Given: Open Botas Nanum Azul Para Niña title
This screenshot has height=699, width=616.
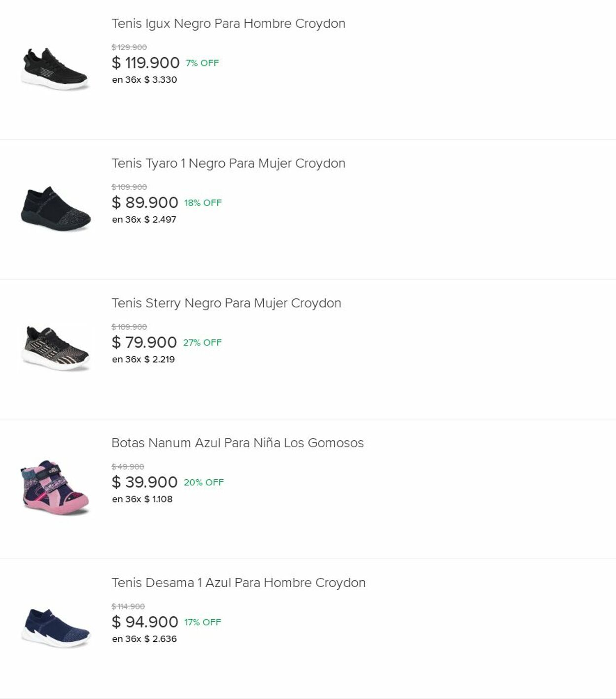Looking at the screenshot, I should pyautogui.click(x=237, y=443).
